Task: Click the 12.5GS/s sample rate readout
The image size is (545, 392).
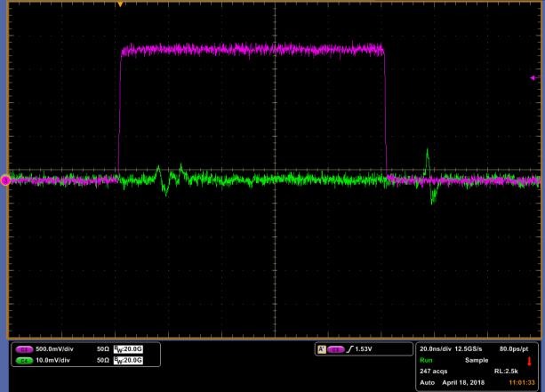Action: pos(469,349)
